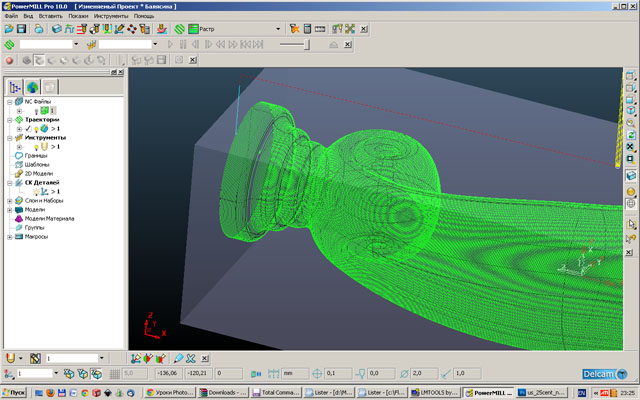Screen dimensions: 640x400
Task: Click the red record button in ViewMill toolbar
Action: 9,60
